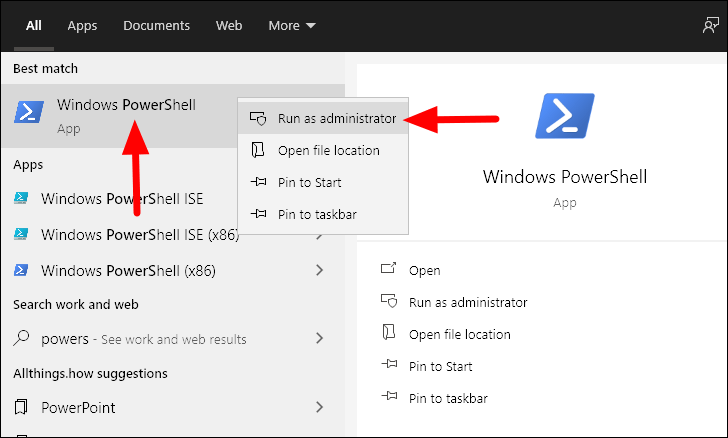
Task: Click Open in preview pane actions
Action: (x=424, y=270)
